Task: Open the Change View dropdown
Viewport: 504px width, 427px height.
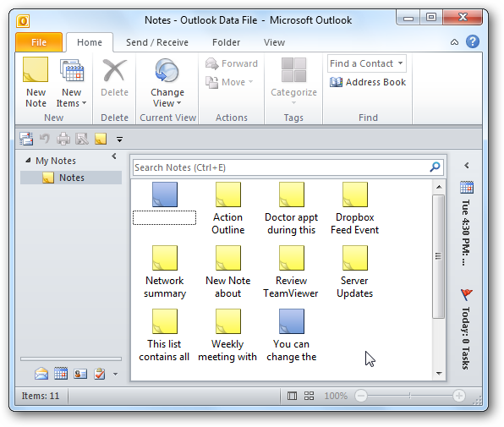Action: coord(167,83)
